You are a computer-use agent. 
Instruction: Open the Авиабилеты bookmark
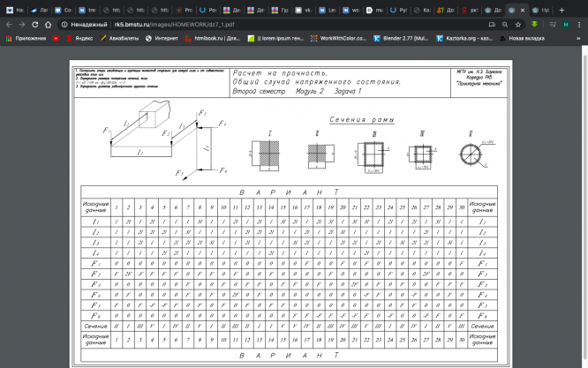pyautogui.click(x=119, y=38)
